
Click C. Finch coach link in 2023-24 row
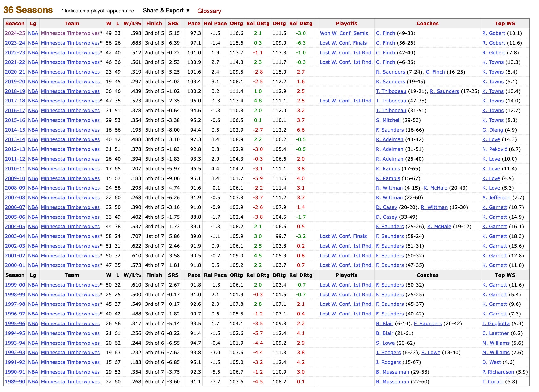tap(385, 43)
